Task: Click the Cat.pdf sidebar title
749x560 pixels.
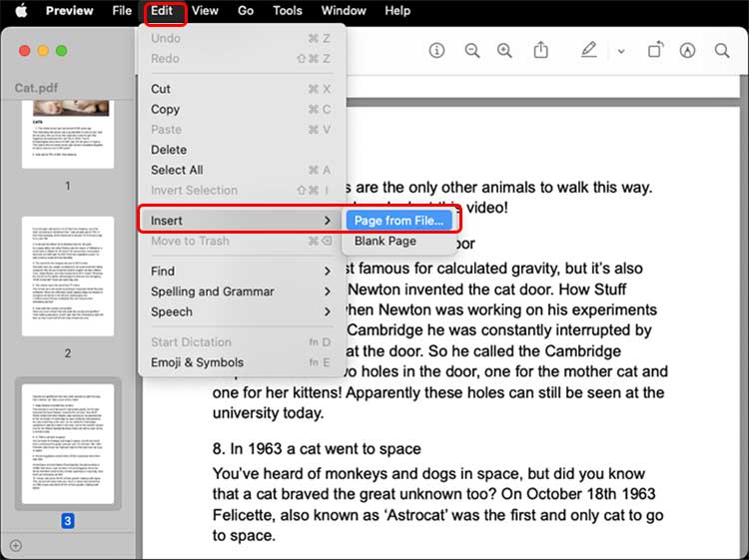Action: pyautogui.click(x=36, y=88)
